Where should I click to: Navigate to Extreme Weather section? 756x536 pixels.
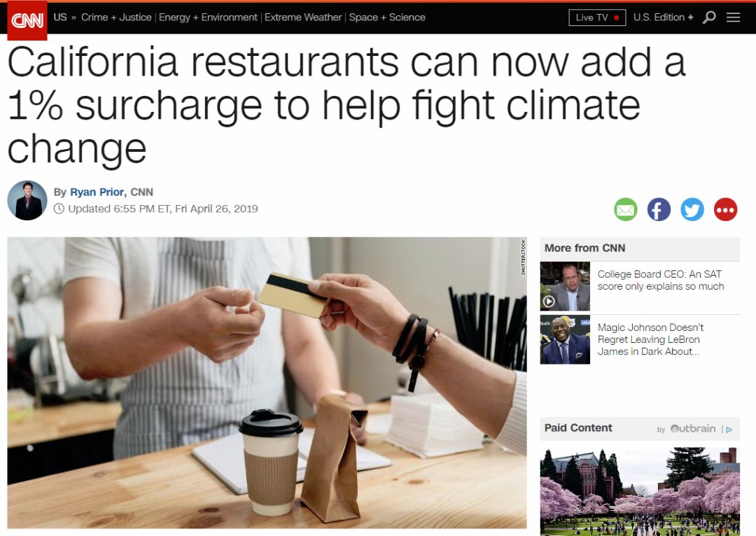[x=303, y=17]
